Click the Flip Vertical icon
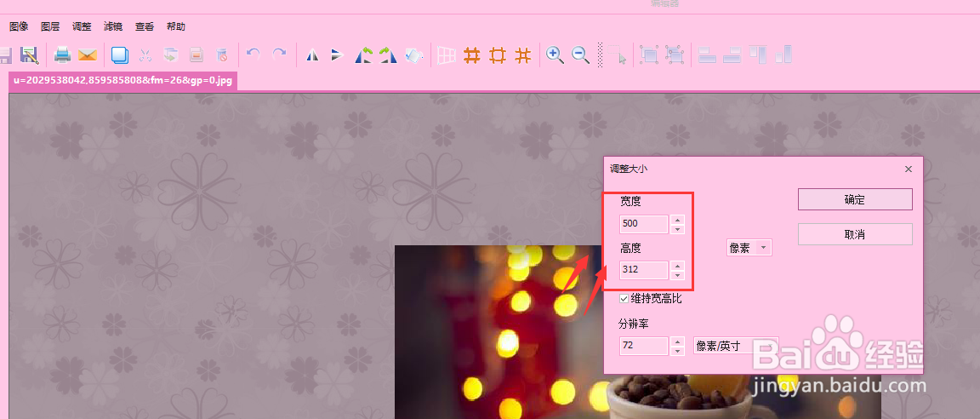 coord(338,55)
